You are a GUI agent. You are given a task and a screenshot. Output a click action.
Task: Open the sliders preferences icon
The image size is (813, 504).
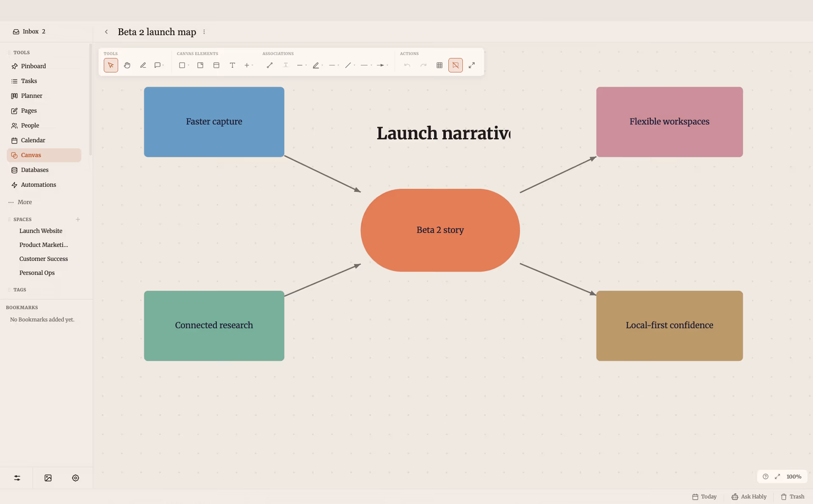point(17,478)
